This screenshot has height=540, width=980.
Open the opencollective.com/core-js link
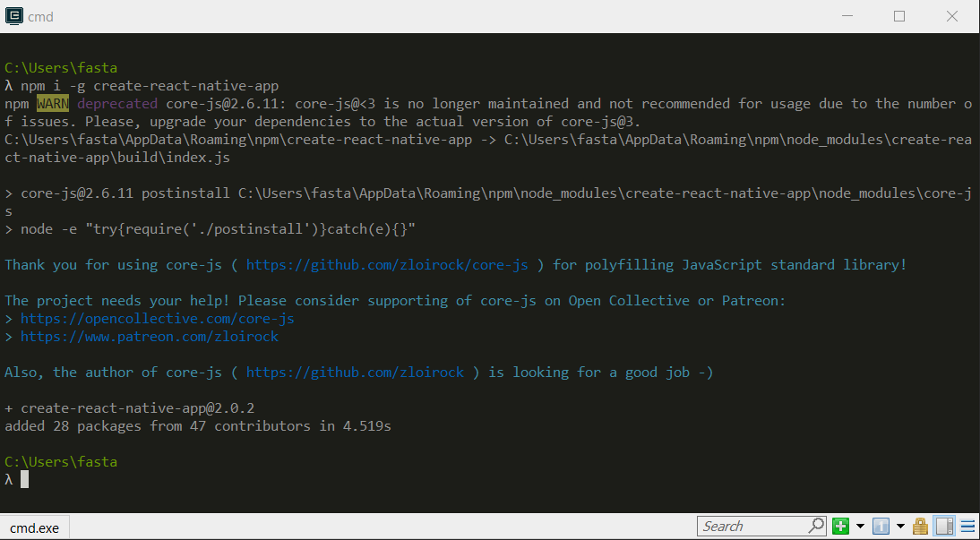[x=158, y=319]
